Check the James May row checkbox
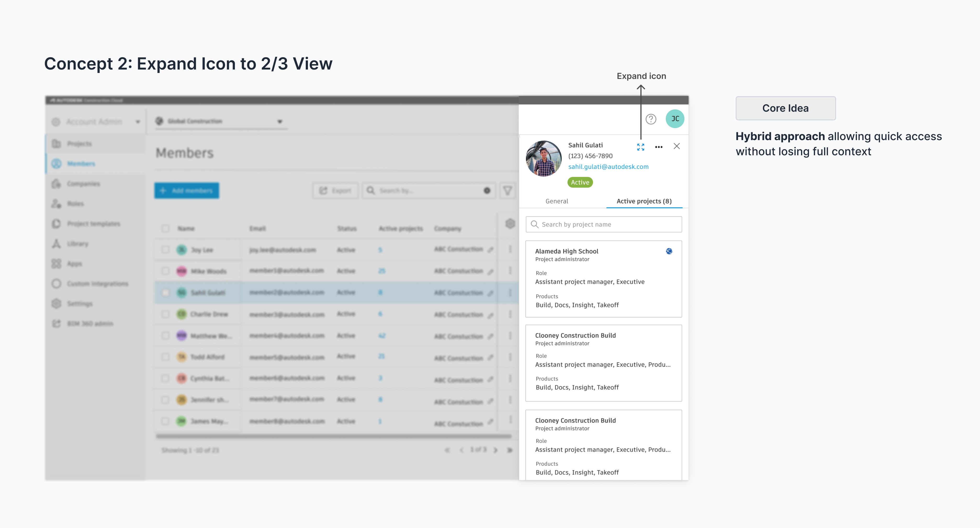Viewport: 980px width, 528px height. pos(165,421)
